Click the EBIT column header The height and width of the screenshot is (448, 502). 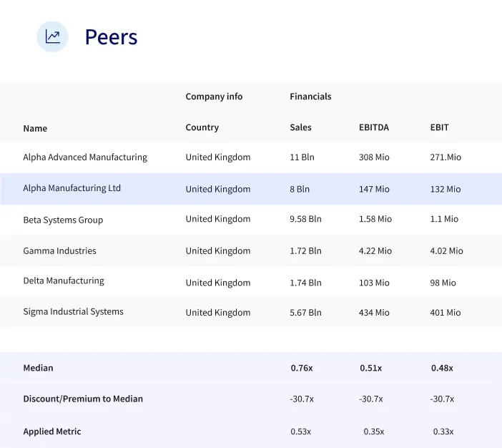click(x=439, y=127)
